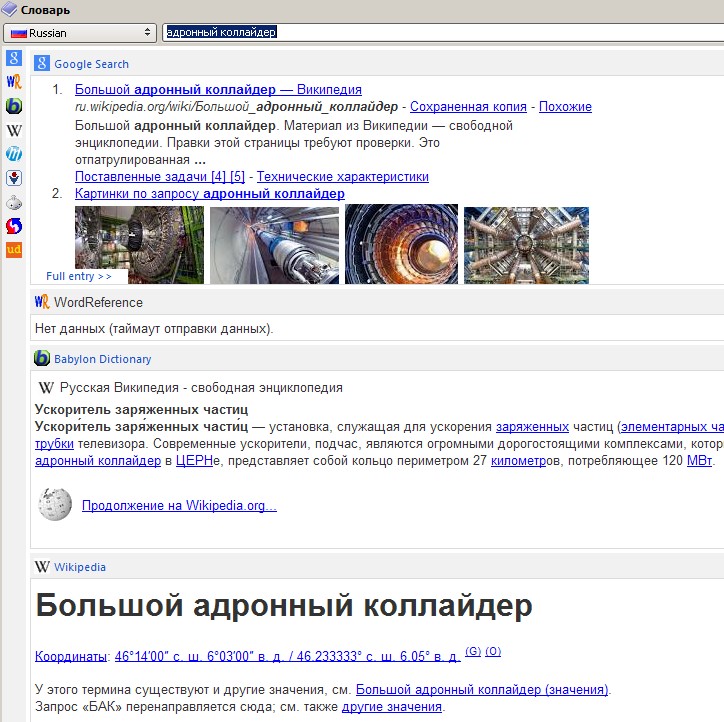Click the Словарь window title icon
The width and height of the screenshot is (724, 722).
(9, 9)
